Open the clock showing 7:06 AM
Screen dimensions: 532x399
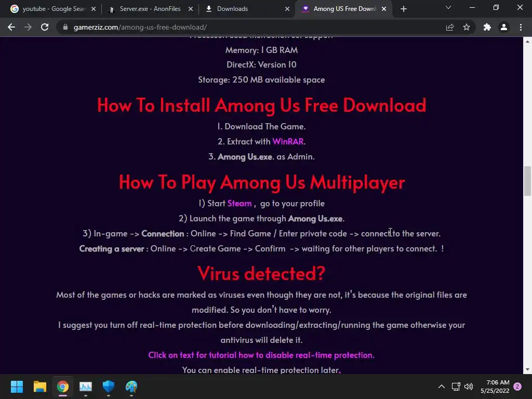tap(495, 387)
